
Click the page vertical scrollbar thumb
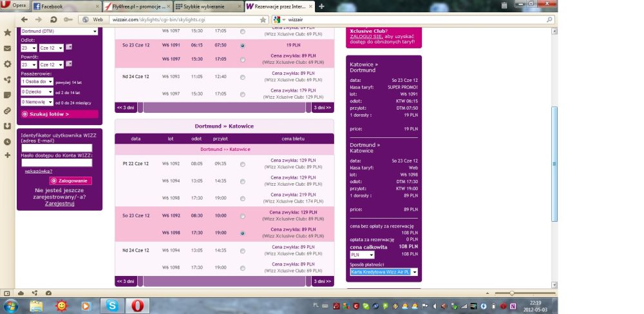pyautogui.click(x=554, y=164)
